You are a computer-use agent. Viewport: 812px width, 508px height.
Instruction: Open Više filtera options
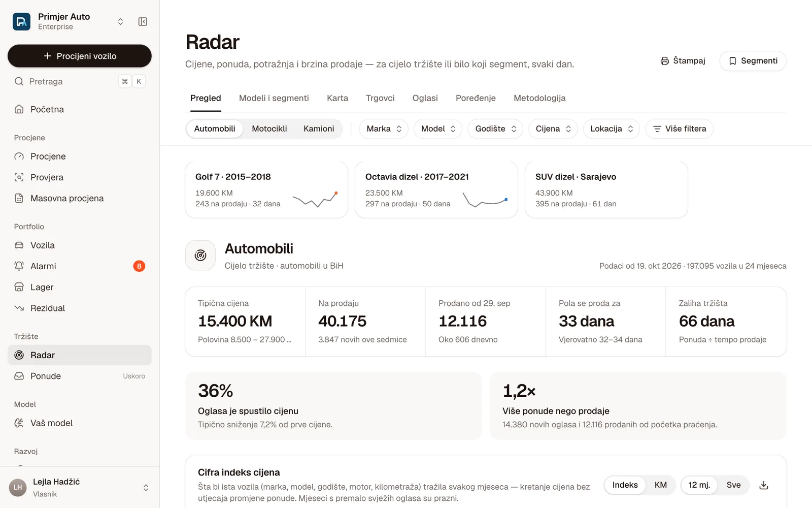pyautogui.click(x=680, y=129)
